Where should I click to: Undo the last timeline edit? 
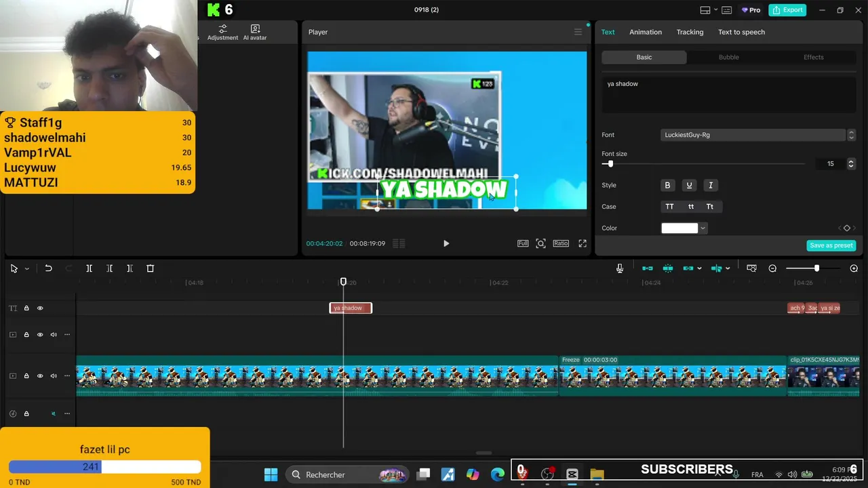tap(48, 268)
